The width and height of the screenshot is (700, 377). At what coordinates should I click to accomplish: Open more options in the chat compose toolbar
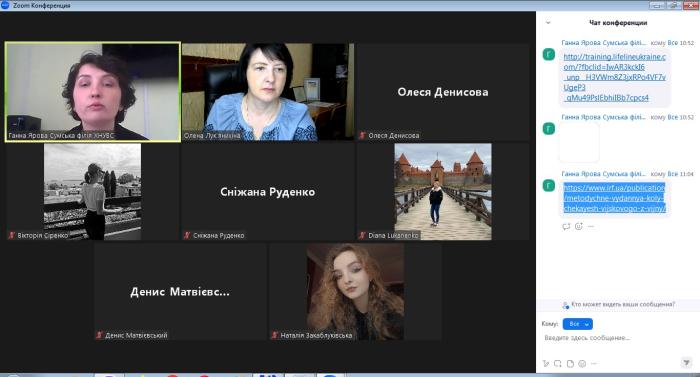(594, 364)
